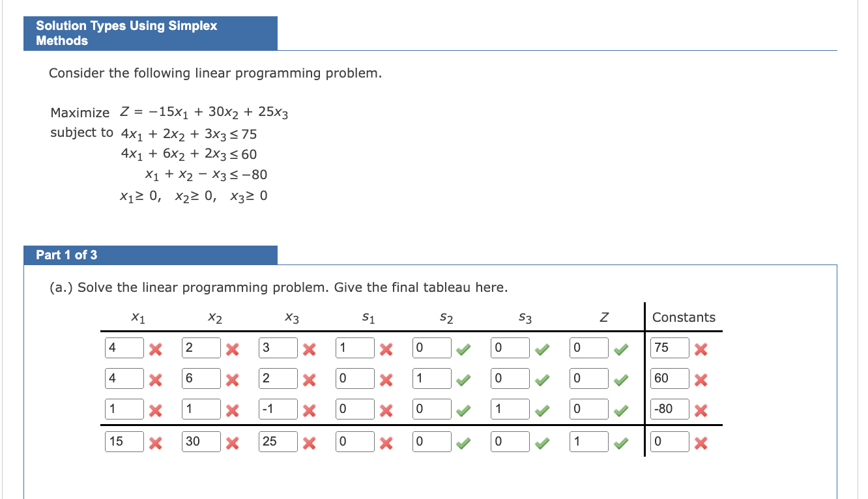868x499 pixels.
Task: Click the green check beside the Z column 1 entry
Action: tap(620, 442)
